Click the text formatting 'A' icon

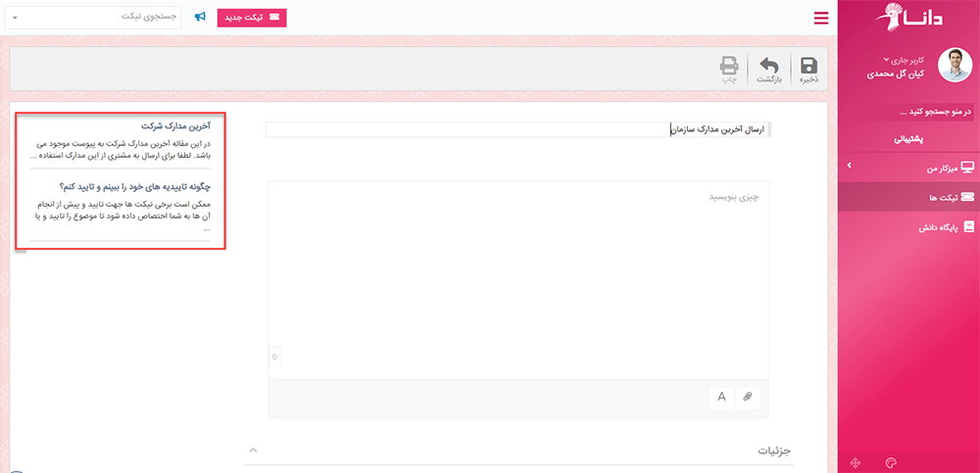point(721,397)
